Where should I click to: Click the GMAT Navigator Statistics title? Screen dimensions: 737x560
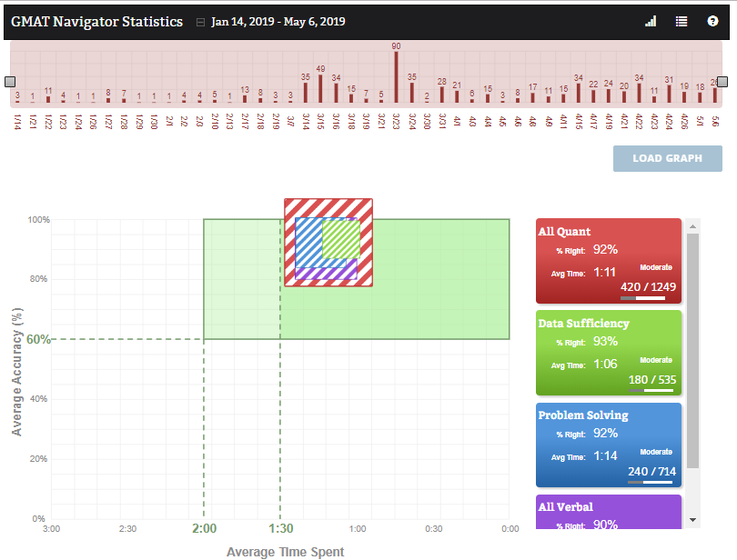[96, 22]
